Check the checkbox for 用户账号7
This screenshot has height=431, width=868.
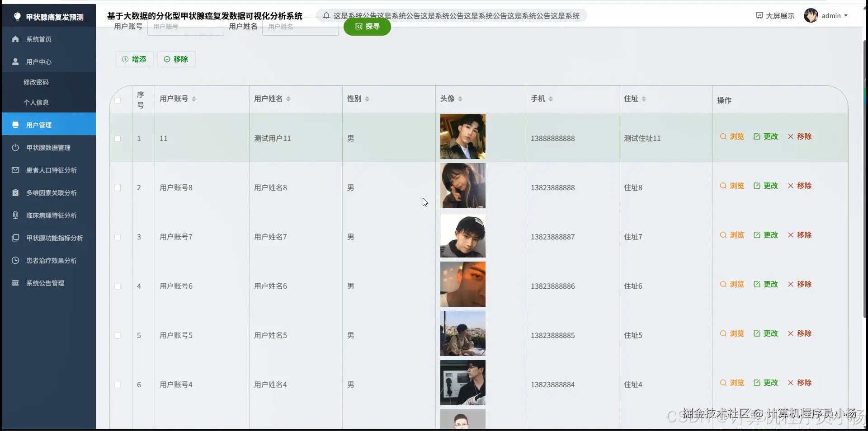[118, 237]
